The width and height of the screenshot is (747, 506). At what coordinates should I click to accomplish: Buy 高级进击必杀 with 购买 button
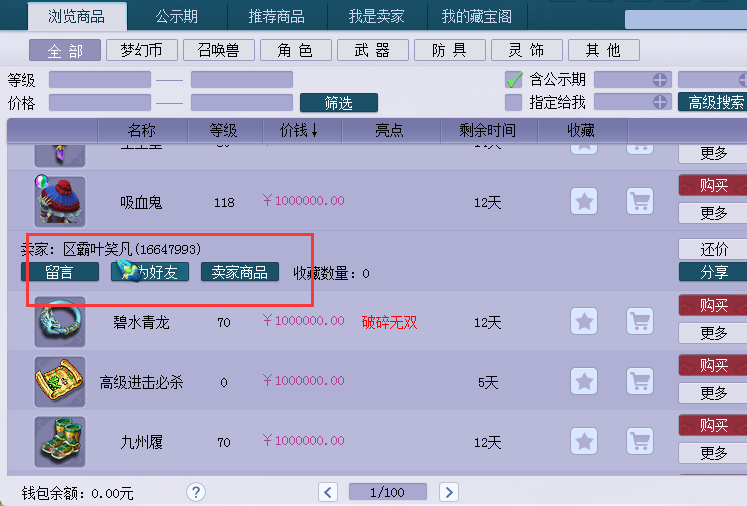(713, 365)
